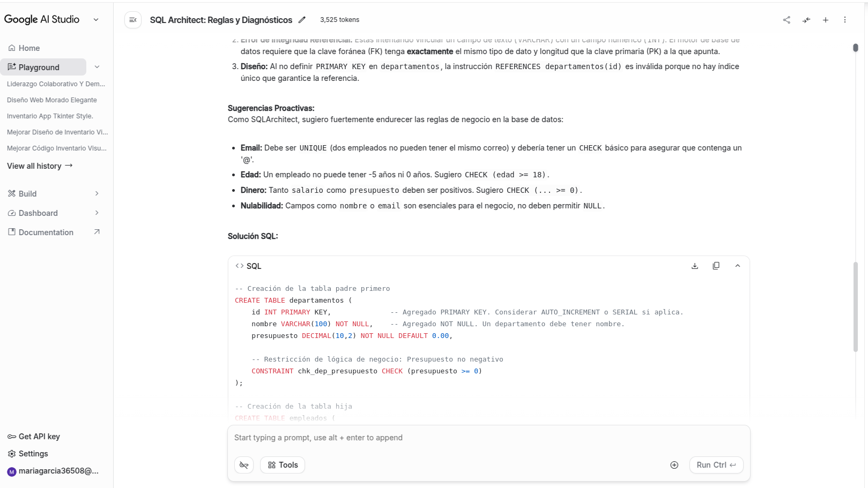The image size is (868, 488).
Task: Click the Playground sparkle icon
Action: 12,67
